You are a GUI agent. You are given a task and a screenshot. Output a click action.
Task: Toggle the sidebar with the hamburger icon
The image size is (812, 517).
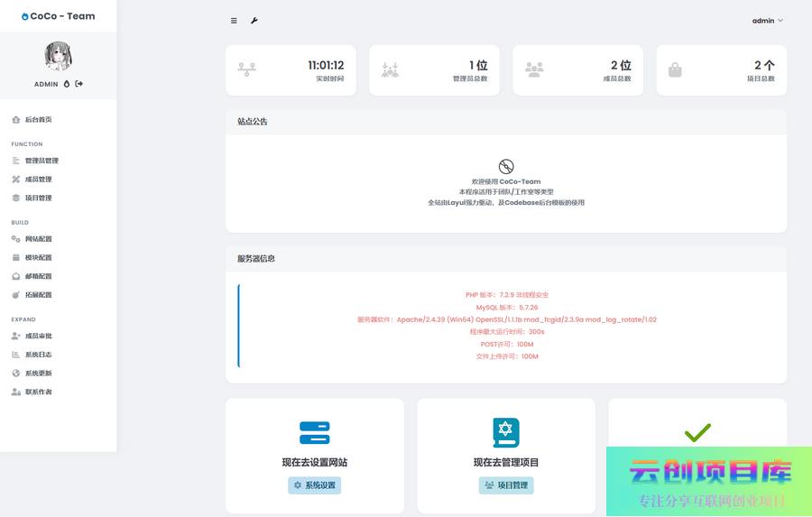point(235,21)
